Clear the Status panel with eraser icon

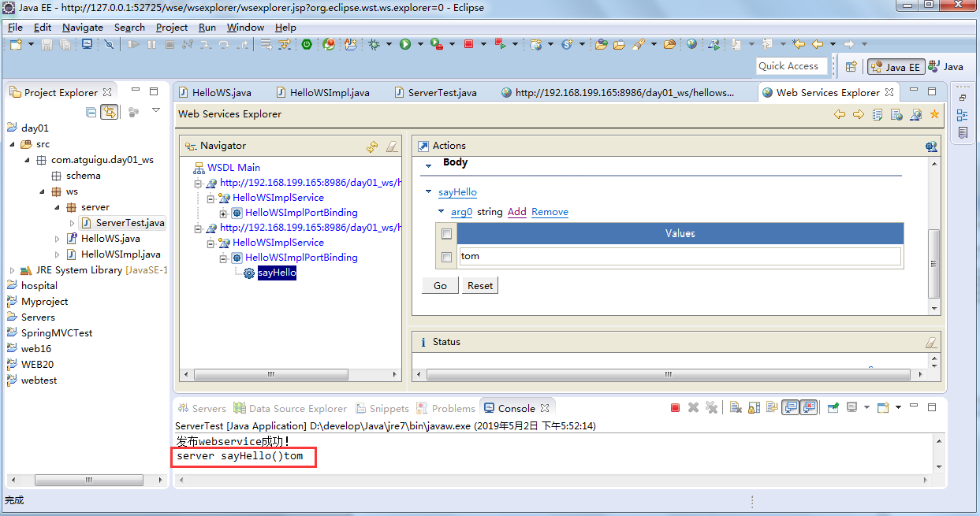point(931,342)
